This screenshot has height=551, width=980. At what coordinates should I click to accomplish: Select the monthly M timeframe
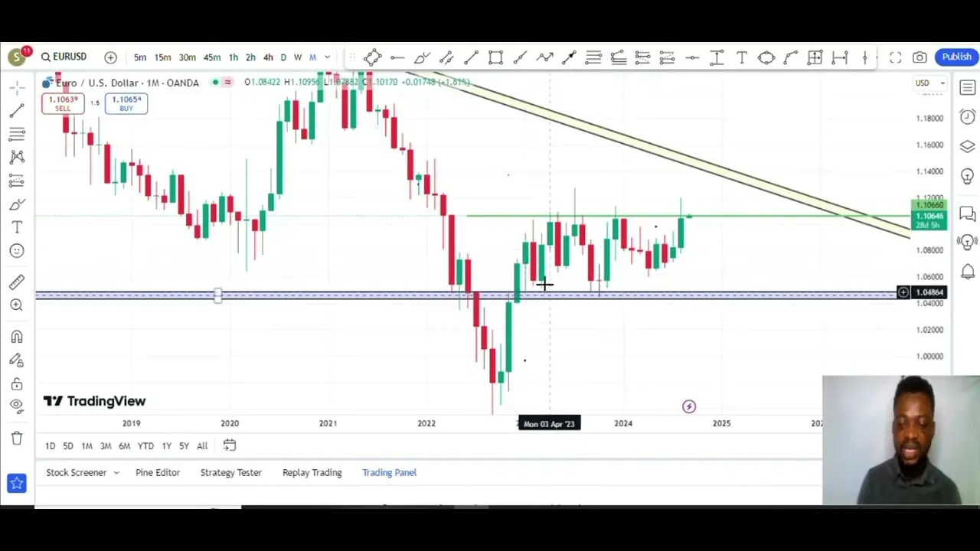pyautogui.click(x=312, y=57)
